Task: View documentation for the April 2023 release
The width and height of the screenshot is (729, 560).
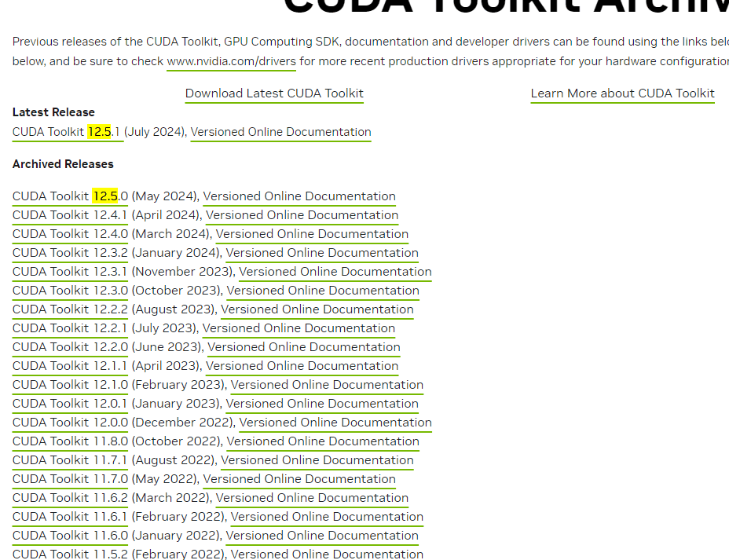Action: click(x=302, y=366)
